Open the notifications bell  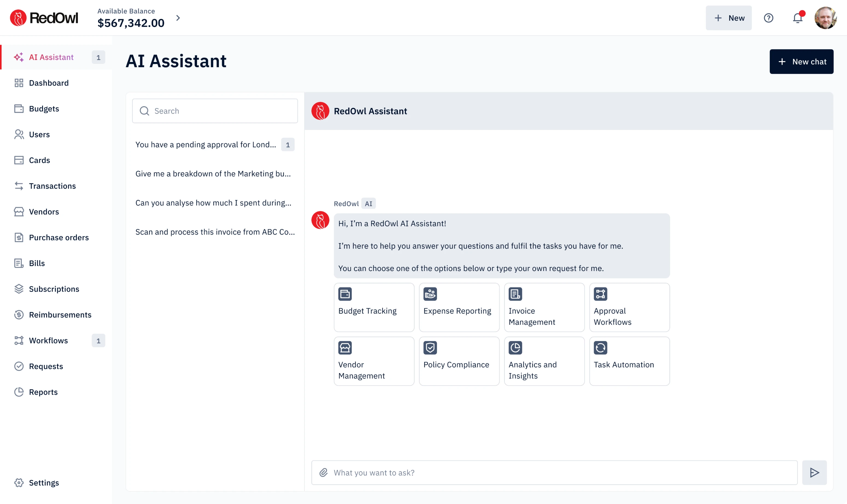(798, 18)
